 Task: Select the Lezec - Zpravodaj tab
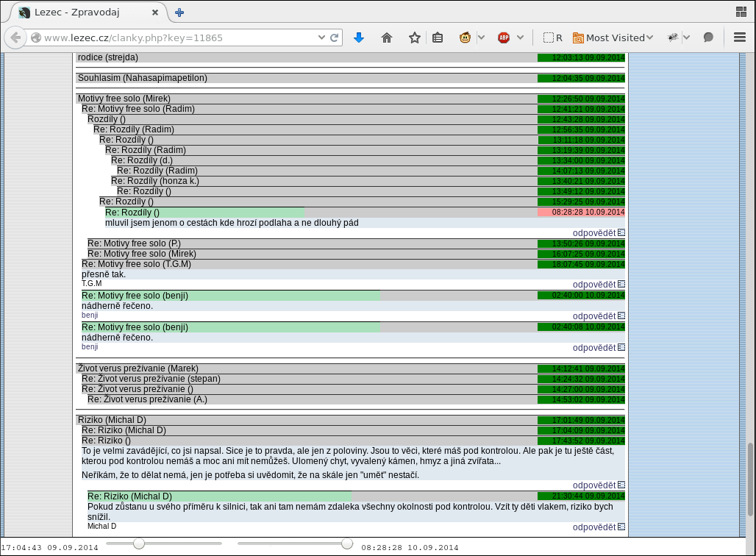pos(87,13)
